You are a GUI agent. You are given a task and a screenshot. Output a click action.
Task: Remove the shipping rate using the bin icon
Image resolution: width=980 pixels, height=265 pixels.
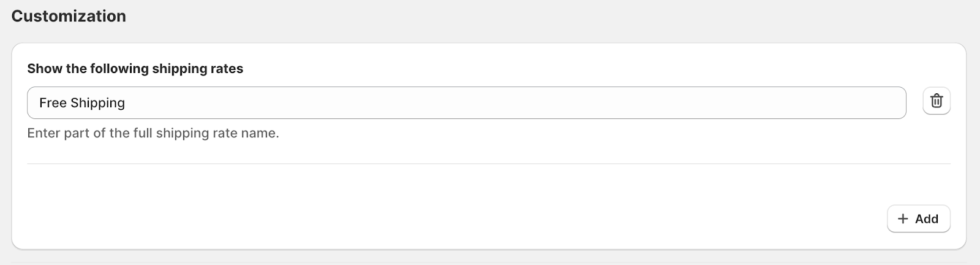click(x=936, y=101)
